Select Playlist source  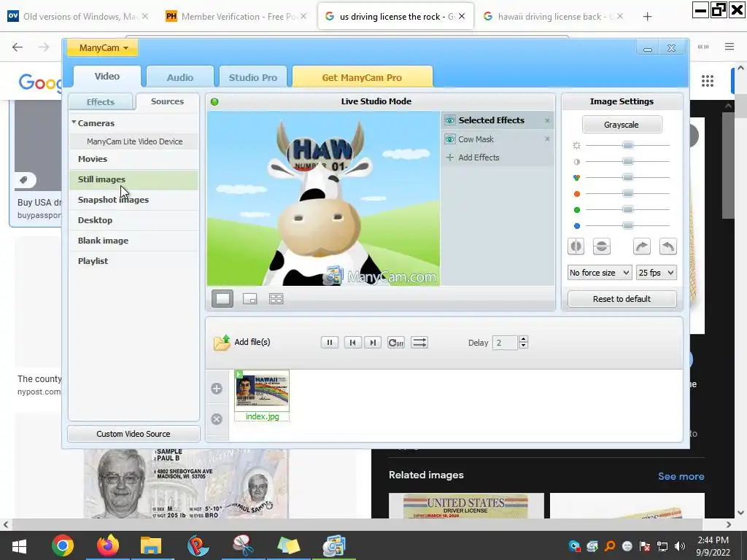coord(134,262)
